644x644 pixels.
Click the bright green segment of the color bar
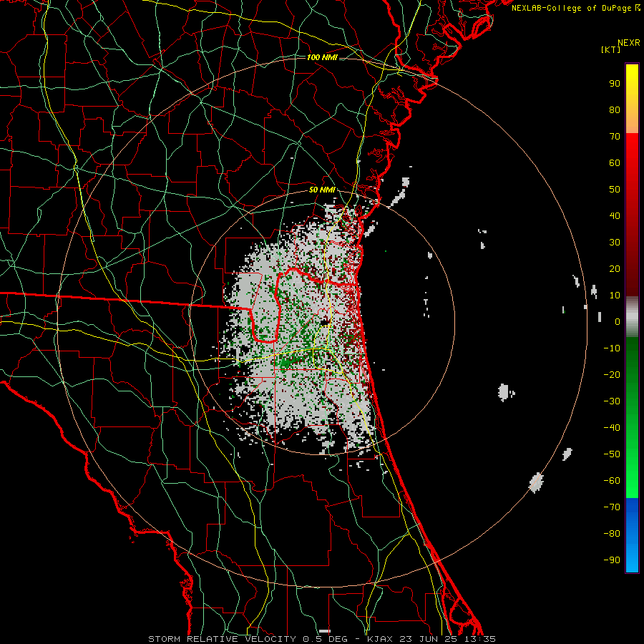point(632,417)
